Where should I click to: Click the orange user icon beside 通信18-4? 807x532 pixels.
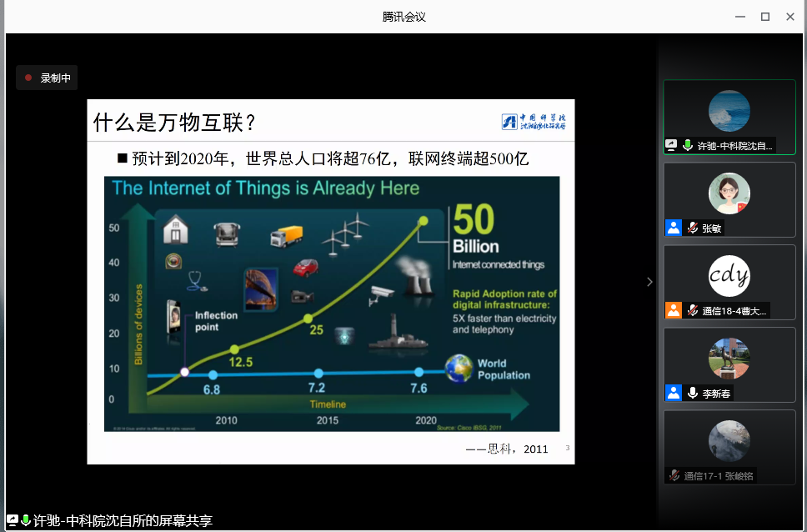coord(673,310)
